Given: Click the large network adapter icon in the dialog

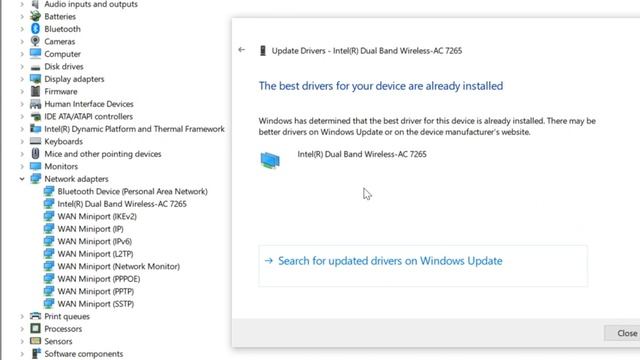Looking at the screenshot, I should [270, 160].
